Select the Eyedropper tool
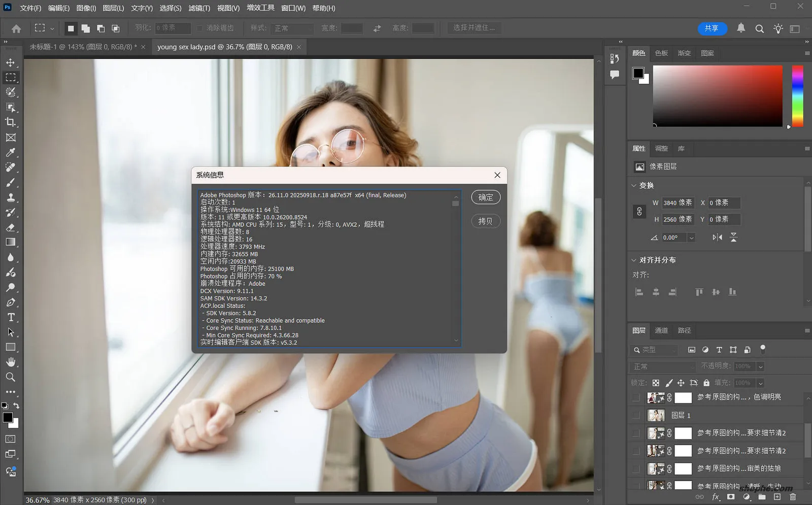The width and height of the screenshot is (812, 505). pos(10,152)
